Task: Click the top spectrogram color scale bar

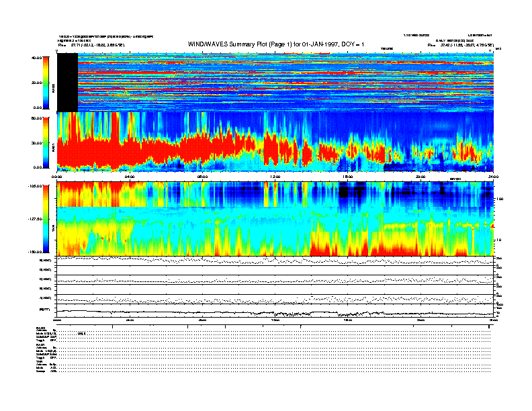Action: [46, 83]
